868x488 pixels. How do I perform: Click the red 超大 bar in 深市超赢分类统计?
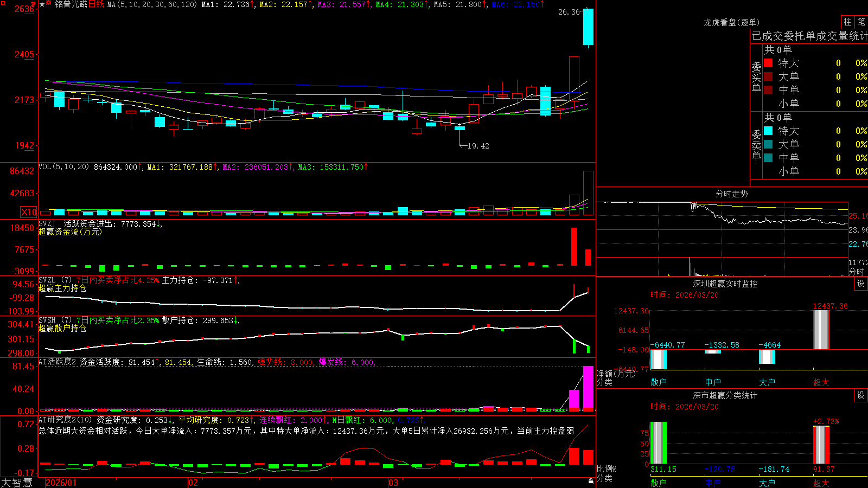pos(821,445)
